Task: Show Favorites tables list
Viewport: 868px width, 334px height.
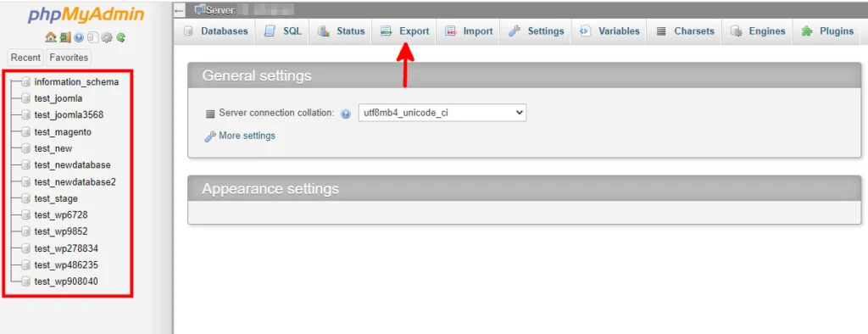Action: tap(69, 58)
